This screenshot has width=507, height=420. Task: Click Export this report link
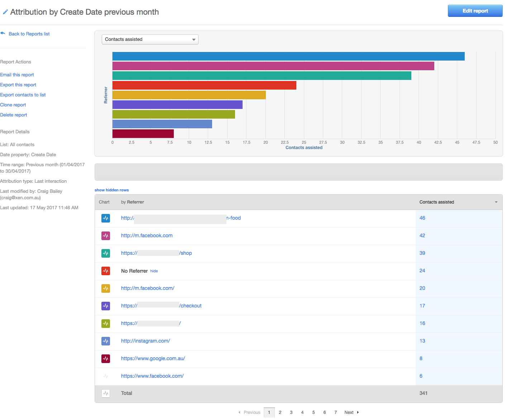pyautogui.click(x=18, y=85)
